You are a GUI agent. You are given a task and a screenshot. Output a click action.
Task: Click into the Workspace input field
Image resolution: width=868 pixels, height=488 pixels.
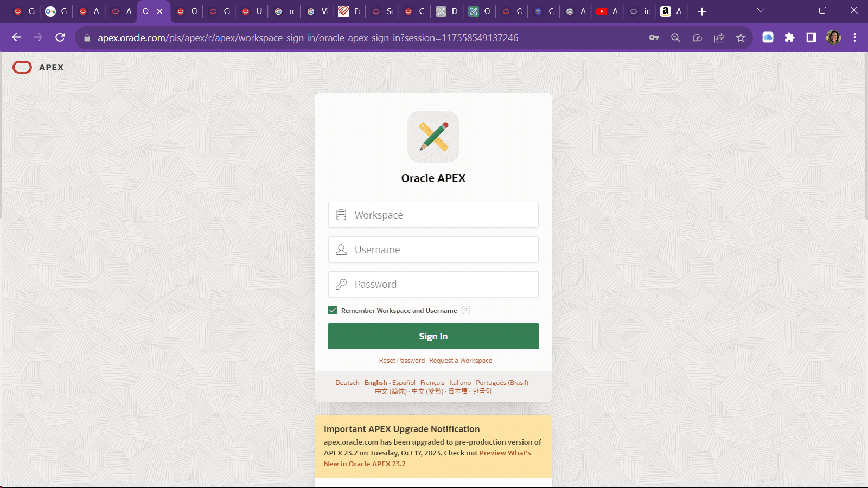[x=433, y=215]
